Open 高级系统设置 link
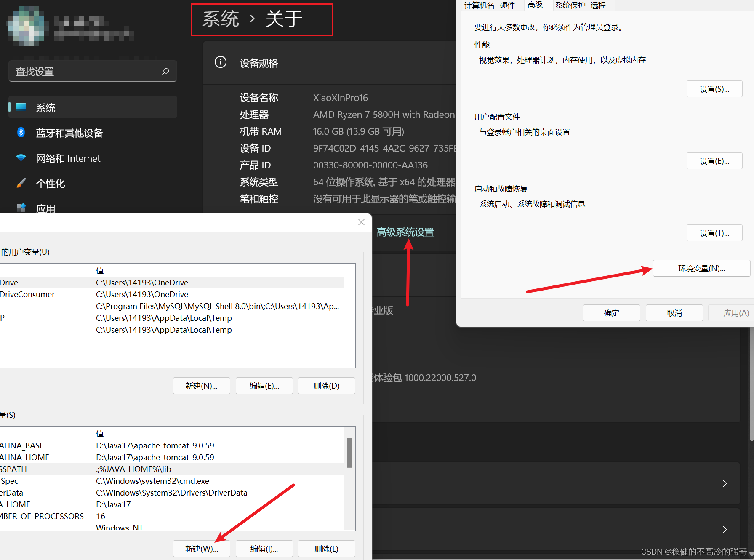This screenshot has width=754, height=560. coord(405,232)
